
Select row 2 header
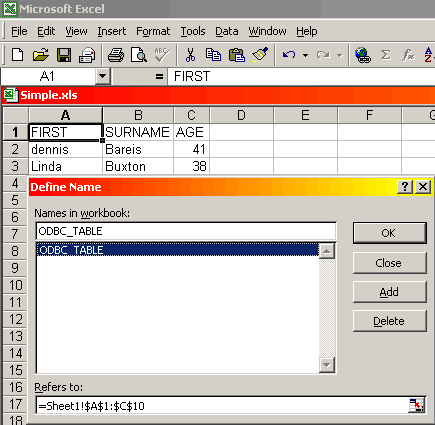(15, 149)
